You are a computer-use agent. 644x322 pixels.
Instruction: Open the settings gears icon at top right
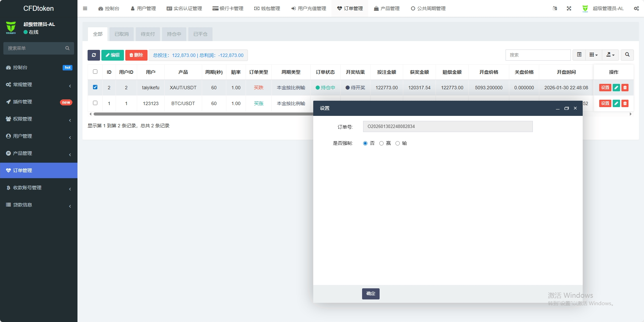pyautogui.click(x=636, y=8)
